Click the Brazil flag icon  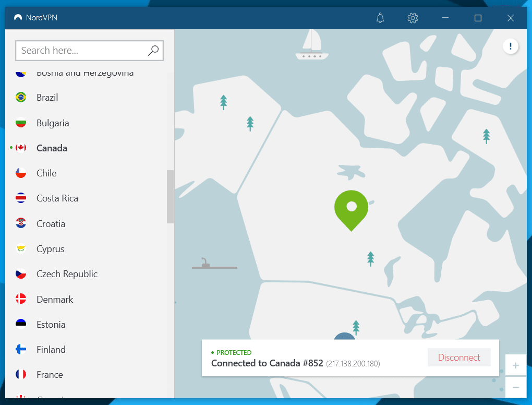[21, 98]
